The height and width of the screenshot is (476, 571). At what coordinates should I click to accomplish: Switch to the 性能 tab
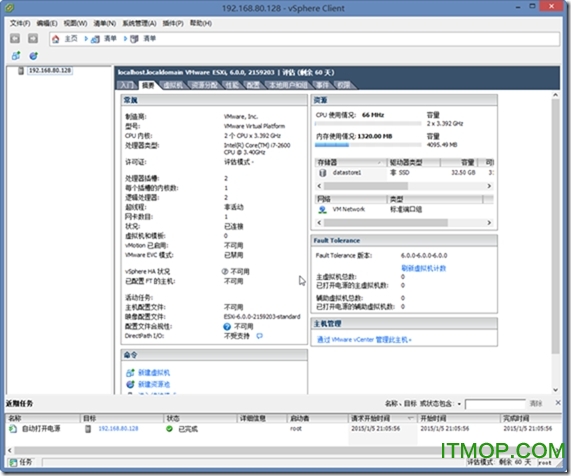coord(232,85)
